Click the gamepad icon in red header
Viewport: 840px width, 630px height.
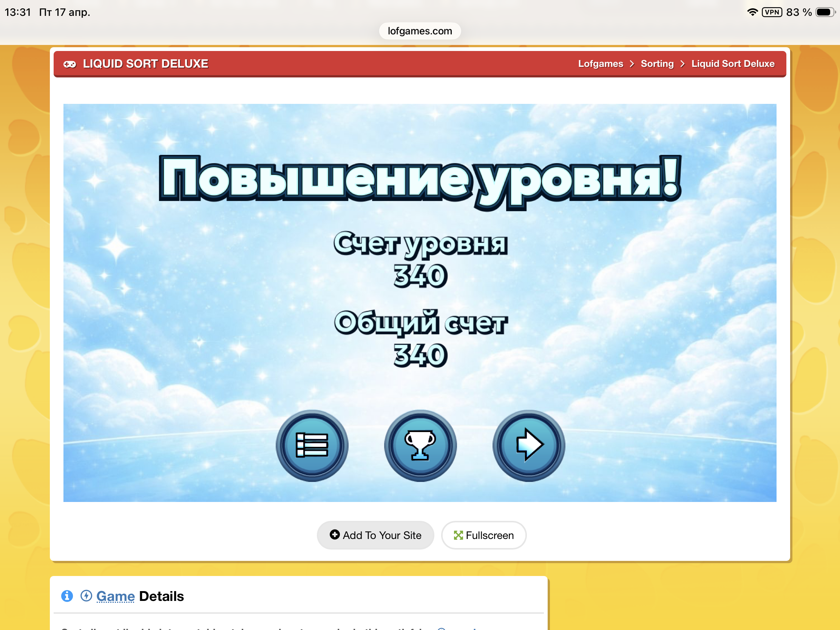pos(69,64)
